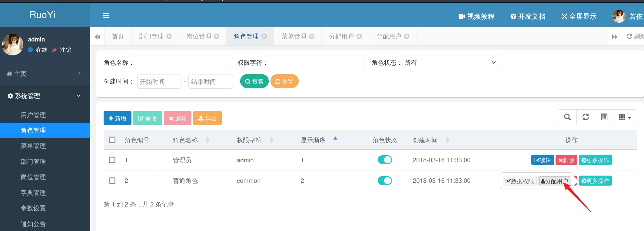This screenshot has width=644, height=231.
Task: Open 全屏显示 fullscreen mode
Action: pos(579,16)
